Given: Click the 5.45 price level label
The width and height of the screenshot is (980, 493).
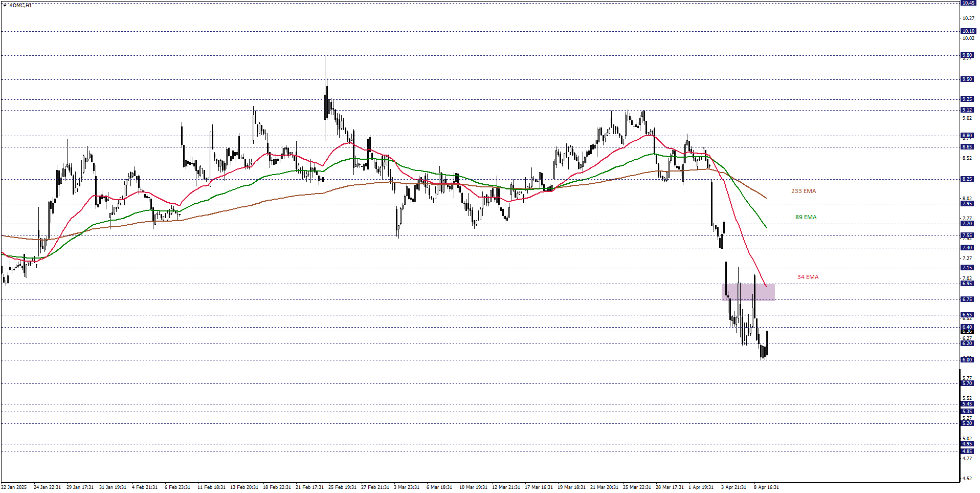Looking at the screenshot, I should point(967,404).
